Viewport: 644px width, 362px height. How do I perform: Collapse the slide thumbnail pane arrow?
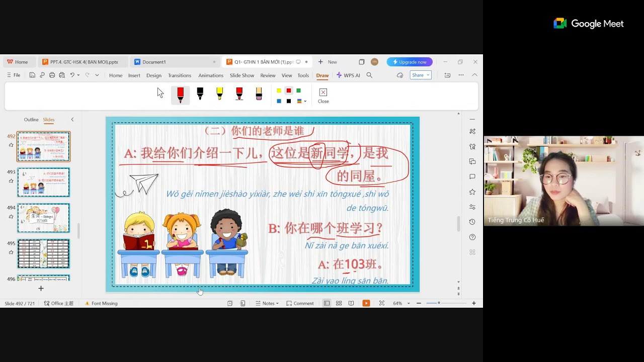pyautogui.click(x=72, y=120)
